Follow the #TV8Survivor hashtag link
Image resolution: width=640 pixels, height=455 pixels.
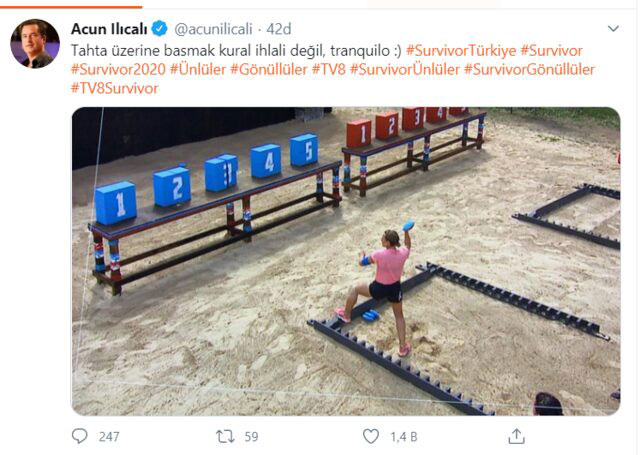(115, 88)
